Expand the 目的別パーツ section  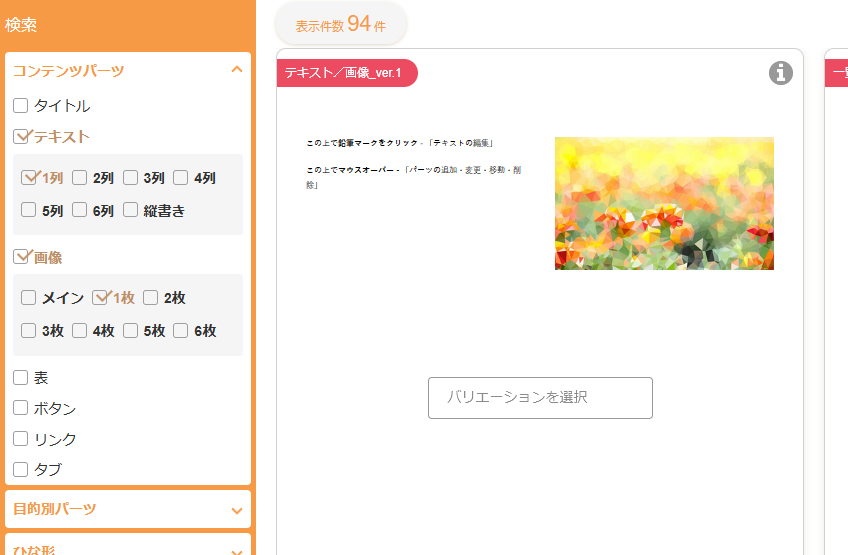click(x=237, y=510)
